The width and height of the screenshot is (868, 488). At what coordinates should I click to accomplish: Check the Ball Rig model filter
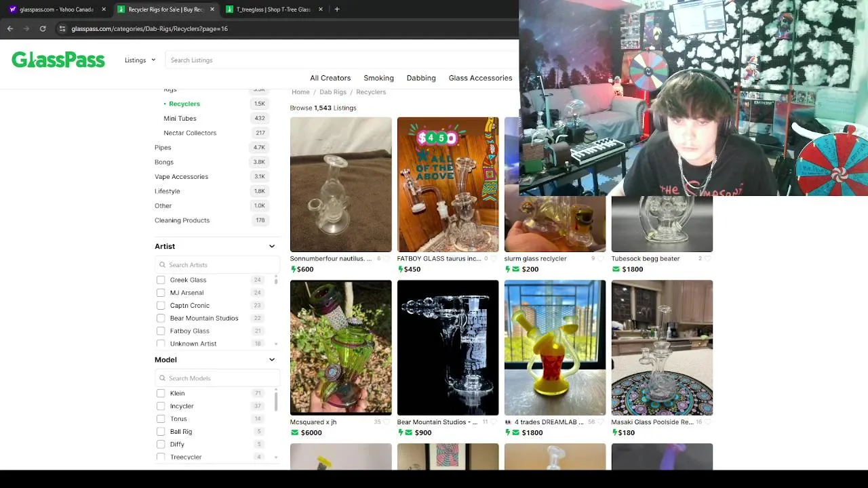[161, 432]
